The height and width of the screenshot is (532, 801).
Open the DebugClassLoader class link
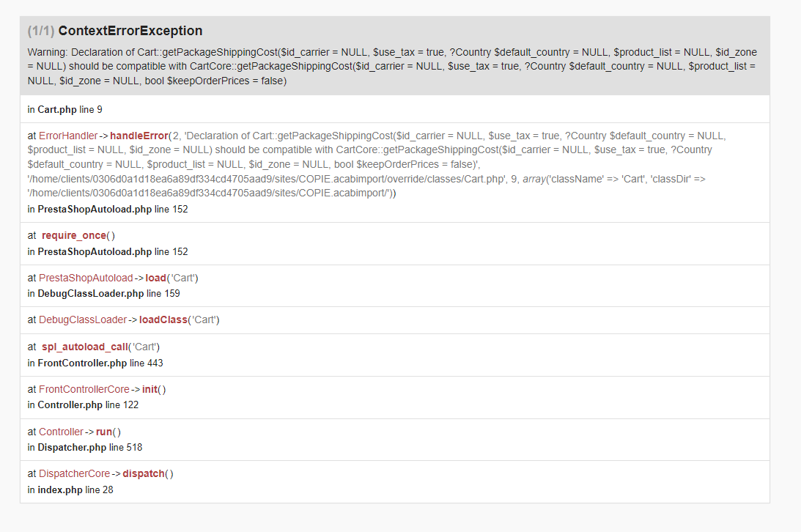tap(83, 319)
